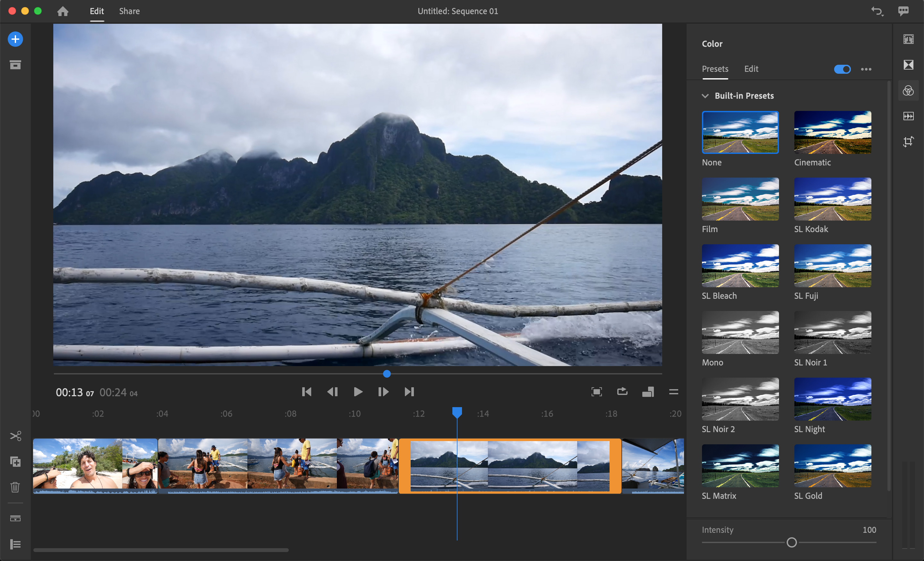Image resolution: width=924 pixels, height=561 pixels.
Task: Click the blue add media plus button
Action: (15, 39)
